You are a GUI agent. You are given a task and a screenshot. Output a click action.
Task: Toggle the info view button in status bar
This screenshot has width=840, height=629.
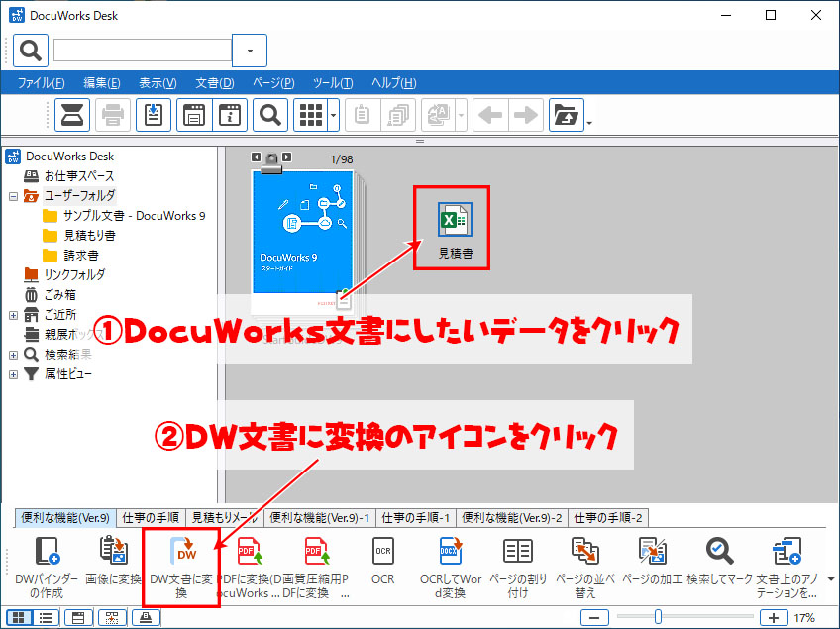point(78,618)
